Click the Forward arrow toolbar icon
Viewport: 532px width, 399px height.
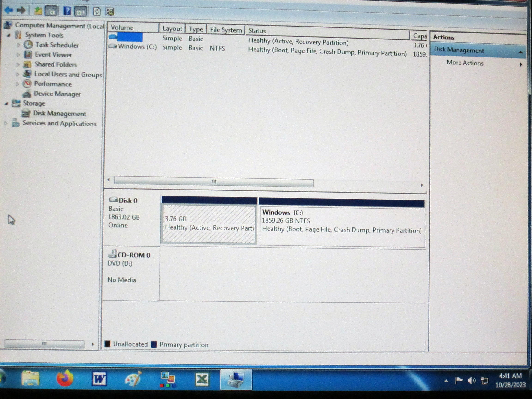click(21, 10)
